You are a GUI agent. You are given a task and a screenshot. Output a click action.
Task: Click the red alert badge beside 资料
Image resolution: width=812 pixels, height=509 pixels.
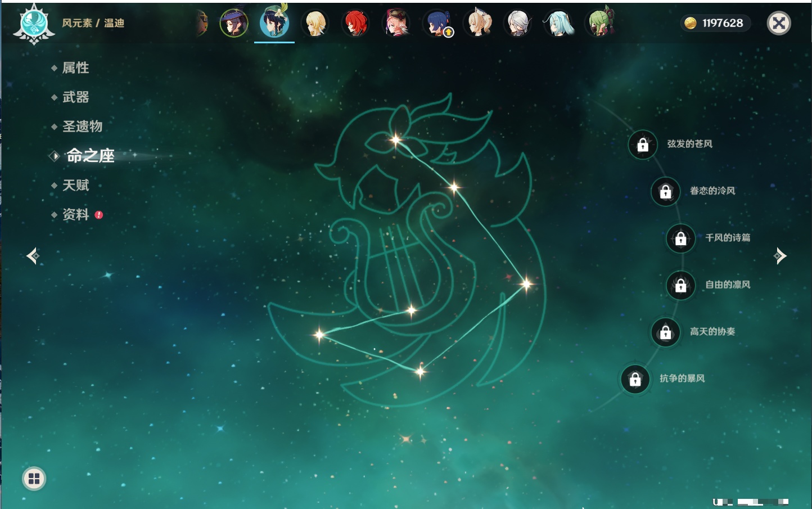tap(99, 215)
